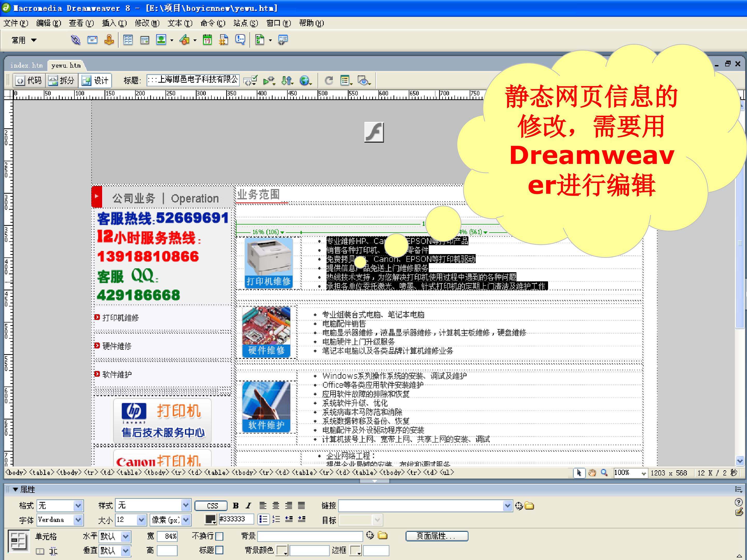
Task: Open the text color swatch next to #333333
Action: pyautogui.click(x=211, y=520)
